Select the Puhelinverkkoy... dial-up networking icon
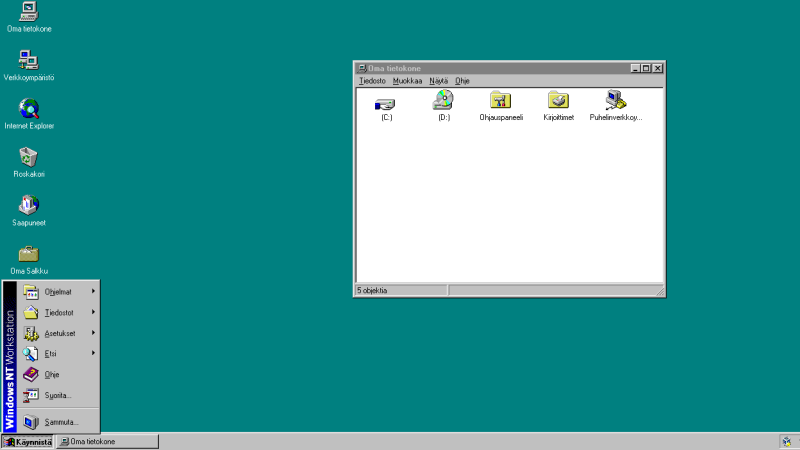The width and height of the screenshot is (800, 450). point(616,106)
